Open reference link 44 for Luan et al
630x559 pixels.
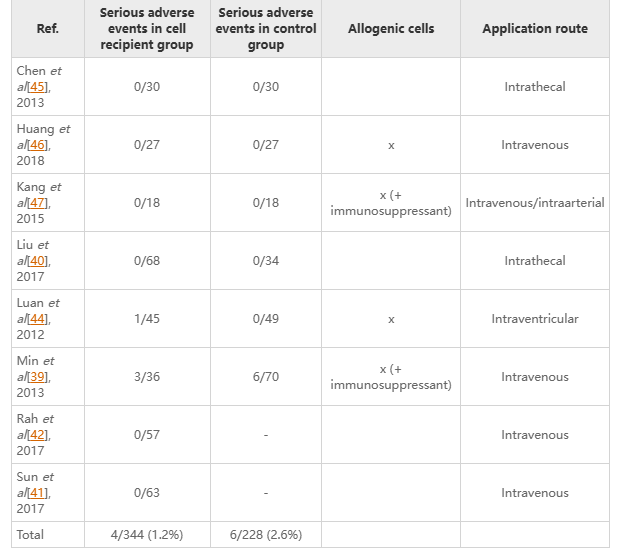39,319
